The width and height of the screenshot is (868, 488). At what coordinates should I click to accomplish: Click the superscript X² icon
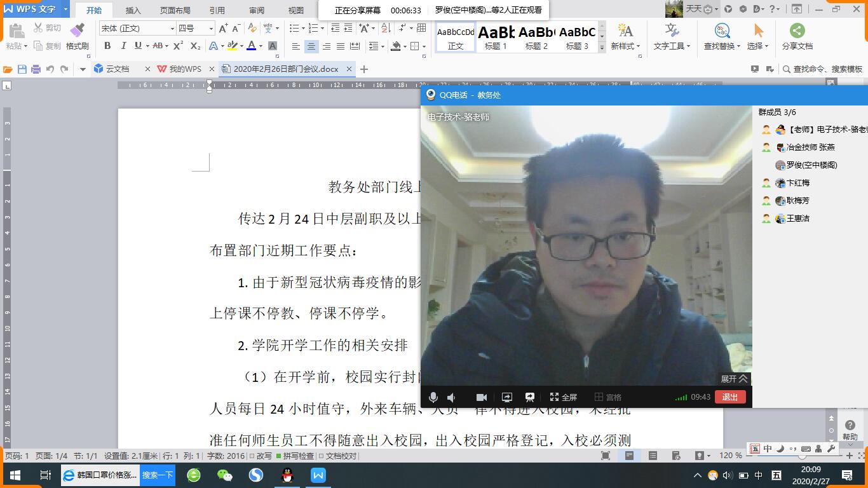178,46
